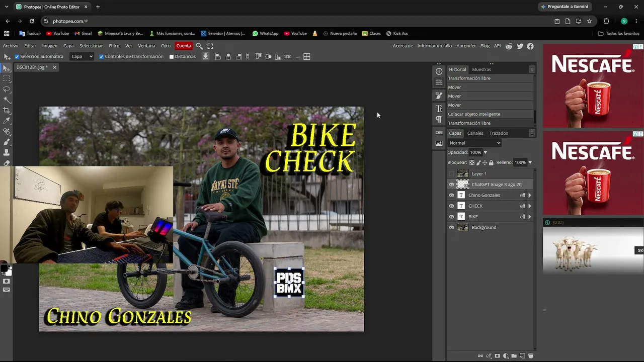Viewport: 644px width, 362px height.
Task: Open the Paragraph panel icon
Action: 439,119
